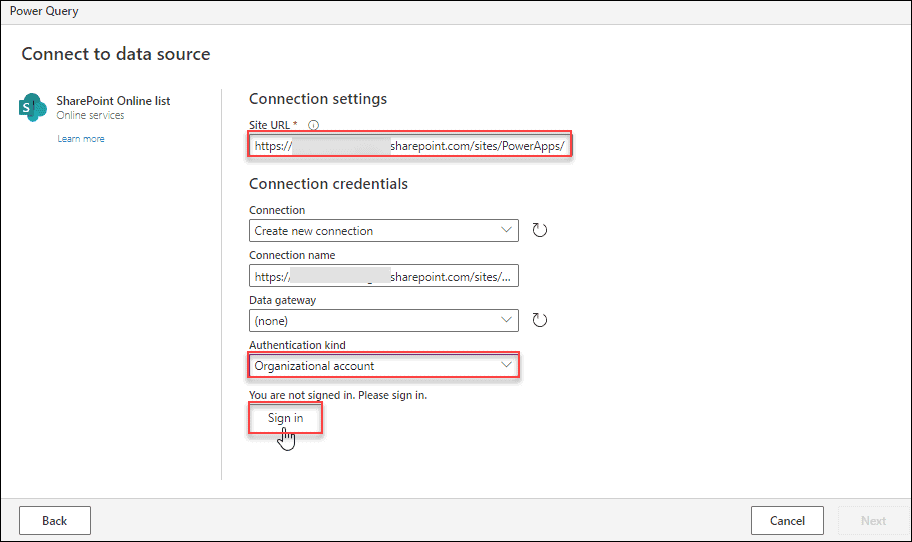The height and width of the screenshot is (542, 912).
Task: Click the Back button
Action: click(55, 520)
